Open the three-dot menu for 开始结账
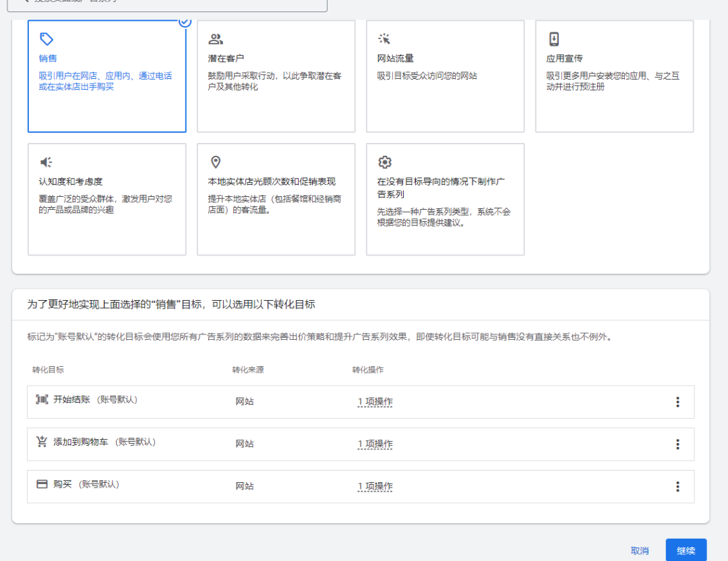The width and height of the screenshot is (728, 561). tap(677, 401)
